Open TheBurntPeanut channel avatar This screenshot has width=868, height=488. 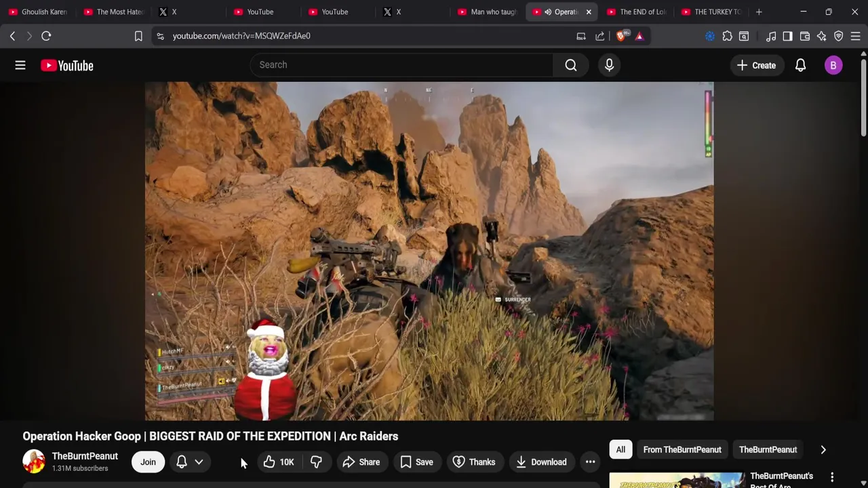click(x=33, y=462)
